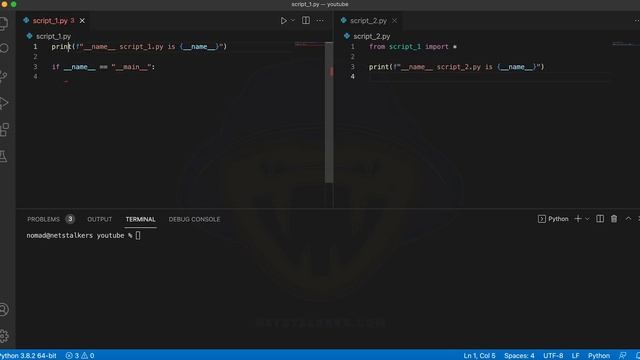Split the script_1.py editor right

pos(306,20)
